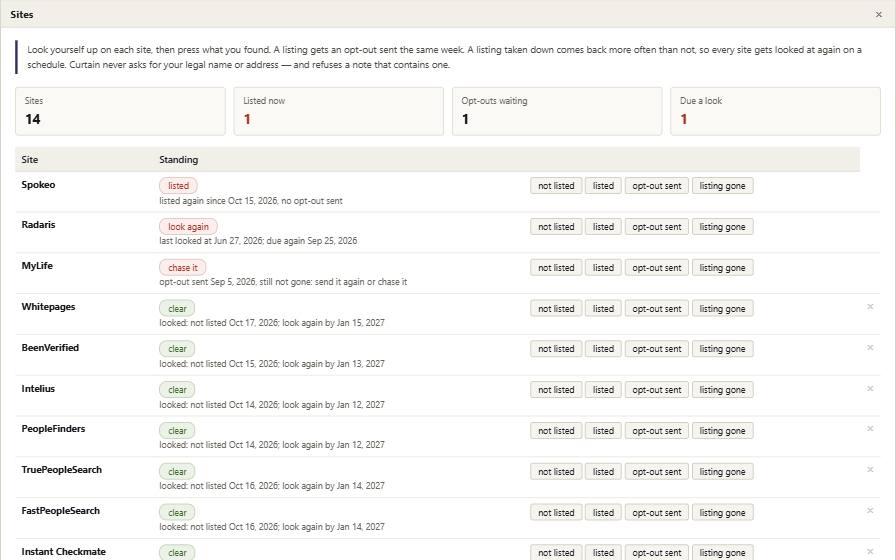Mark Radaris as not listed
Viewport: 896px width, 560px height.
[556, 227]
